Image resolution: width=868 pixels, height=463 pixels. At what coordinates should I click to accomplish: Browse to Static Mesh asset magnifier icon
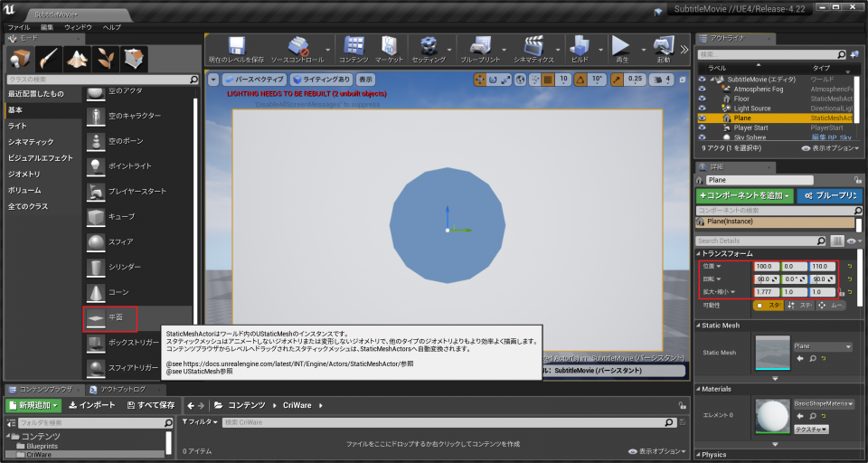click(x=813, y=359)
